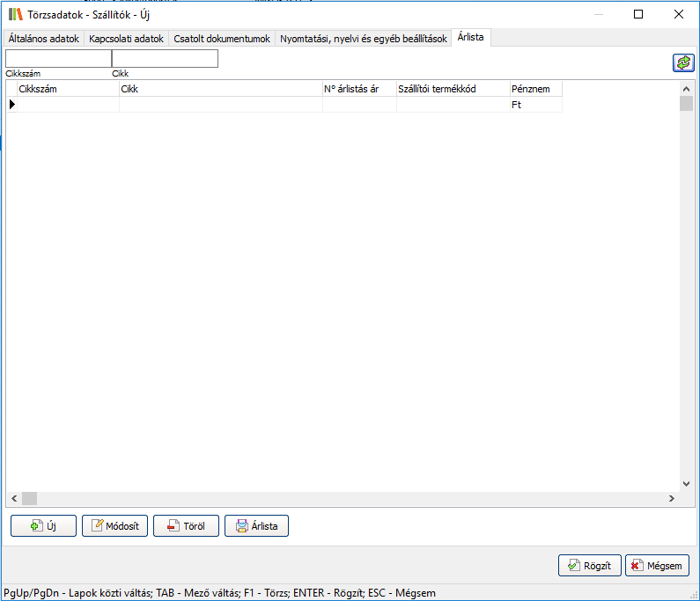
Task: Click the Pénznem cell showing Ft
Action: tap(534, 105)
